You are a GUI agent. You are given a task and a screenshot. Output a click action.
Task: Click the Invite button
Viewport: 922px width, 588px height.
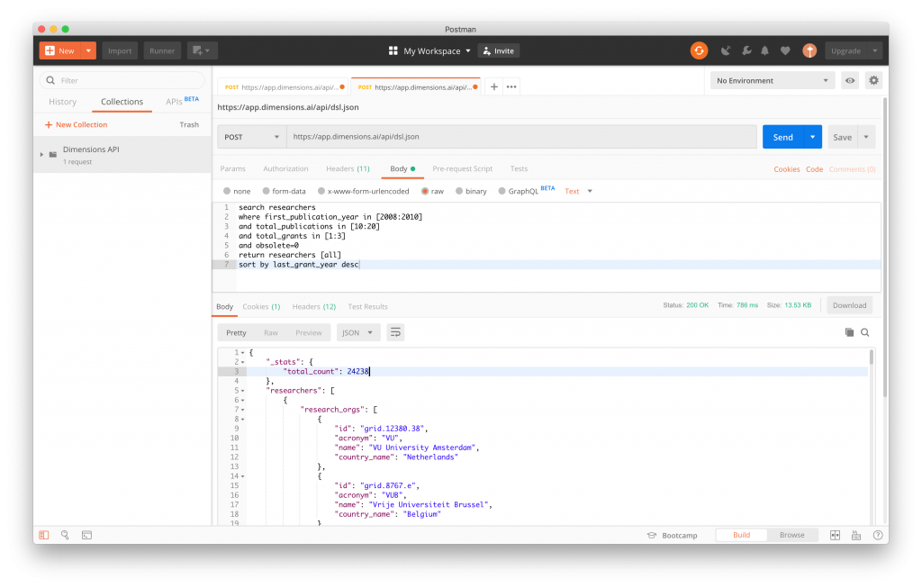tap(499, 51)
